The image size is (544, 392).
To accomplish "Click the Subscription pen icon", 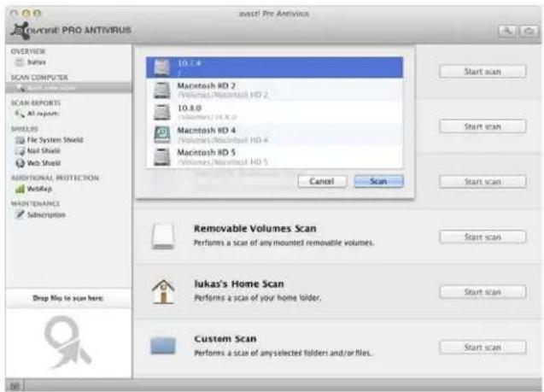I will (x=20, y=214).
